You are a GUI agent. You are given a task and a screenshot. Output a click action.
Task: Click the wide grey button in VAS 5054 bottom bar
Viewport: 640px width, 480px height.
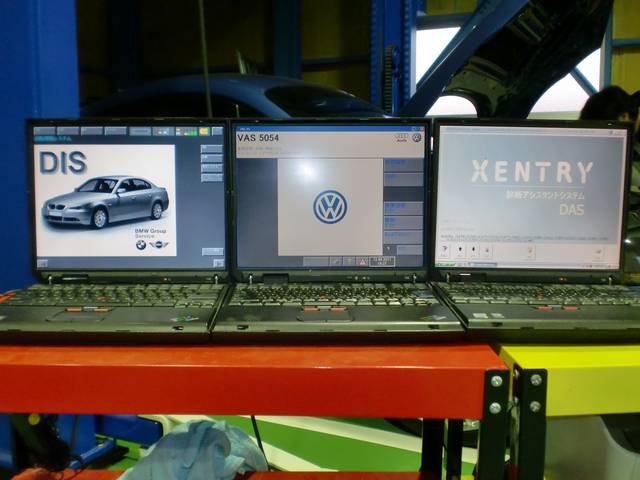tap(316, 262)
